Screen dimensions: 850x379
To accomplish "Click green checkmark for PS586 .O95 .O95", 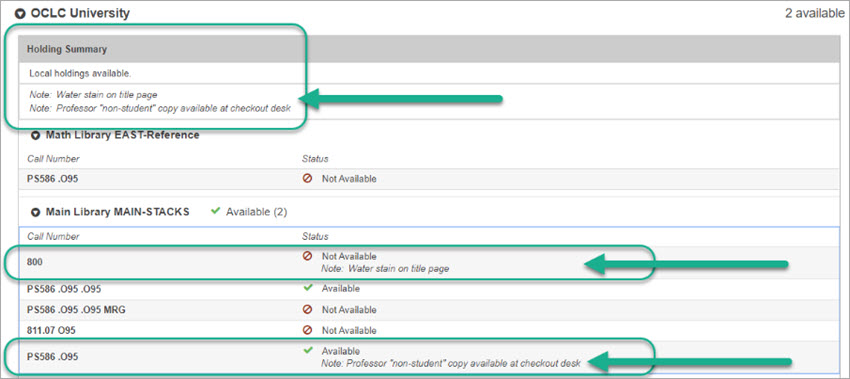I will [308, 288].
